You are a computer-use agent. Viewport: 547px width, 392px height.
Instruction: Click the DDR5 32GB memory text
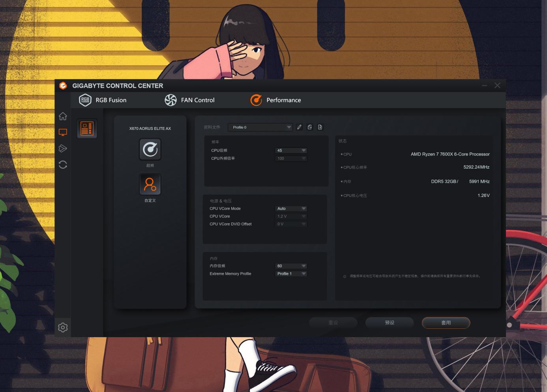pos(444,182)
